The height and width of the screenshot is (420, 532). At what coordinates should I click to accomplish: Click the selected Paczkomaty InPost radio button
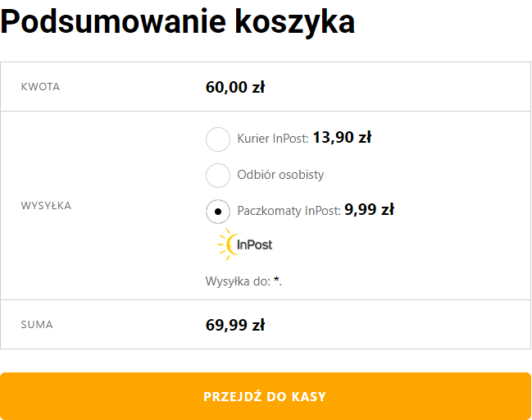(217, 211)
